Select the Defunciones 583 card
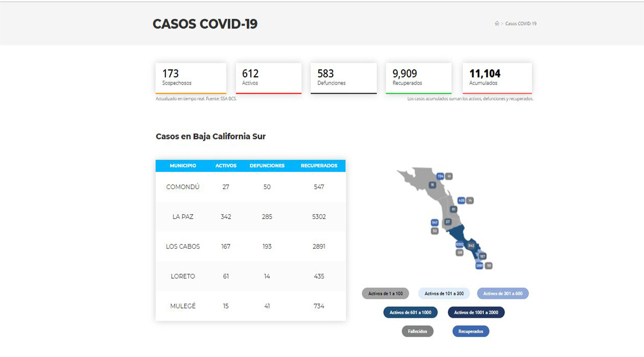 click(343, 78)
